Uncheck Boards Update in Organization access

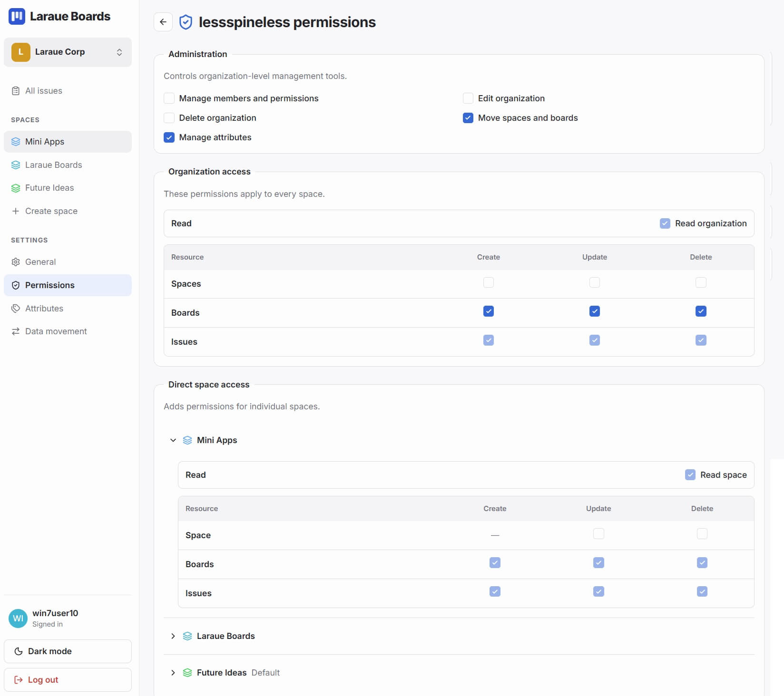(595, 311)
